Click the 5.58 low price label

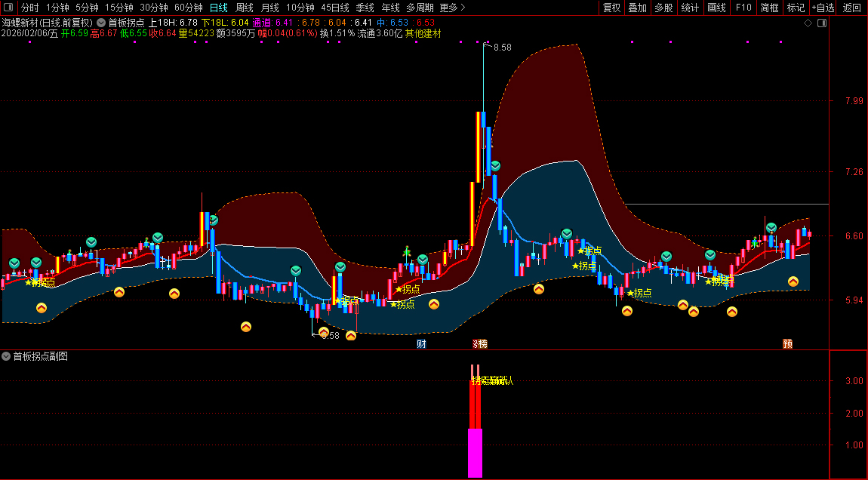(x=330, y=336)
